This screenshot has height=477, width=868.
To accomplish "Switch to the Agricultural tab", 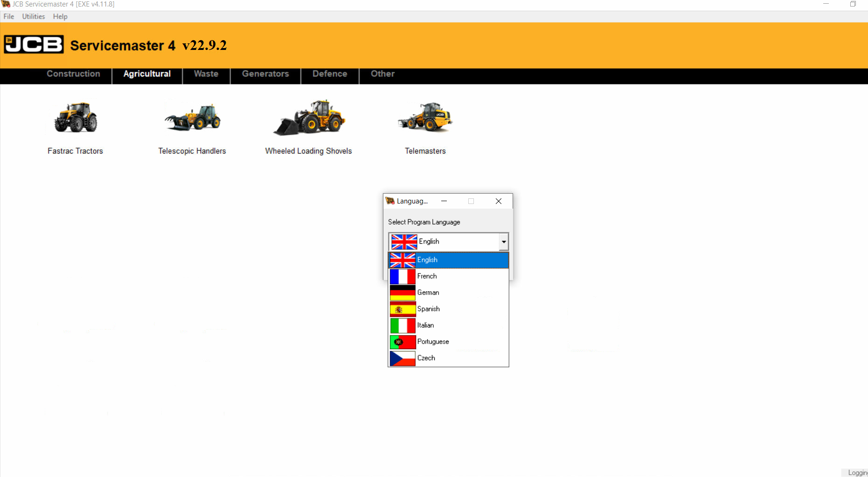I will pos(147,74).
